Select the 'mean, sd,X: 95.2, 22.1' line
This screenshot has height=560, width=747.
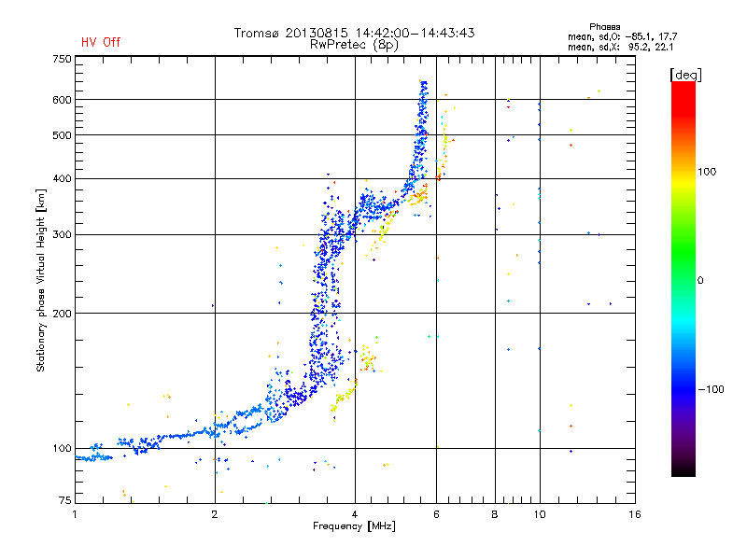click(620, 47)
